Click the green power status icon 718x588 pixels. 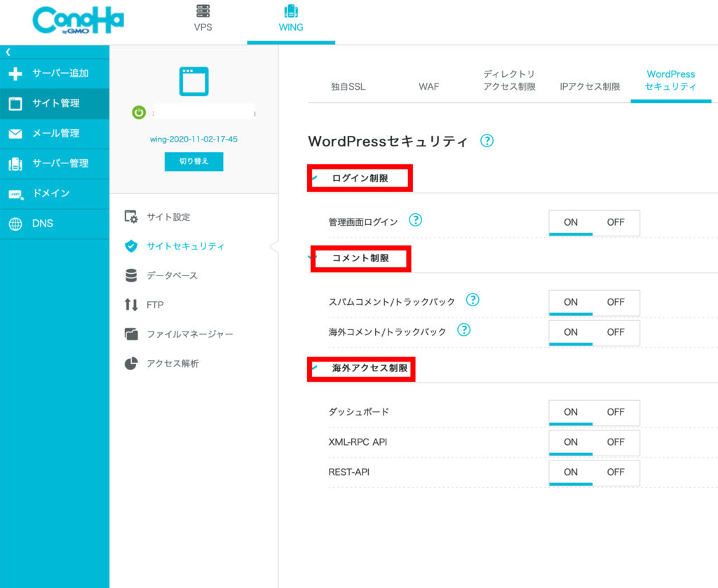coord(139,112)
